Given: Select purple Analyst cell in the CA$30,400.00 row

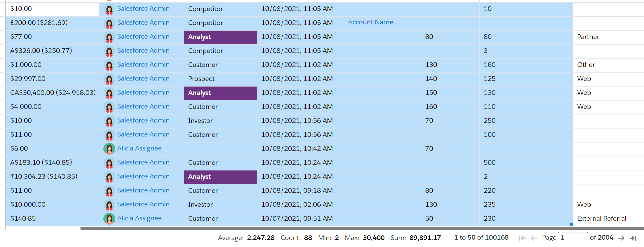Looking at the screenshot, I should (x=220, y=93).
